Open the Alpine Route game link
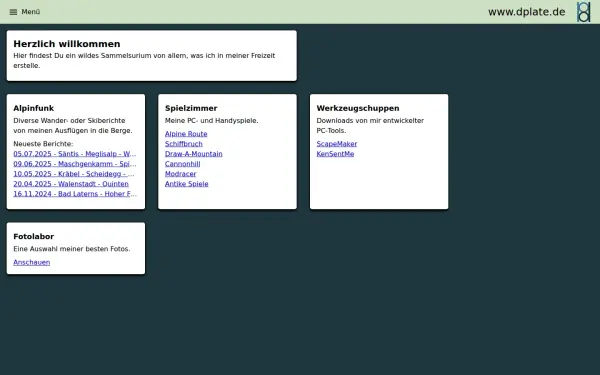This screenshot has width=600, height=375. point(186,134)
